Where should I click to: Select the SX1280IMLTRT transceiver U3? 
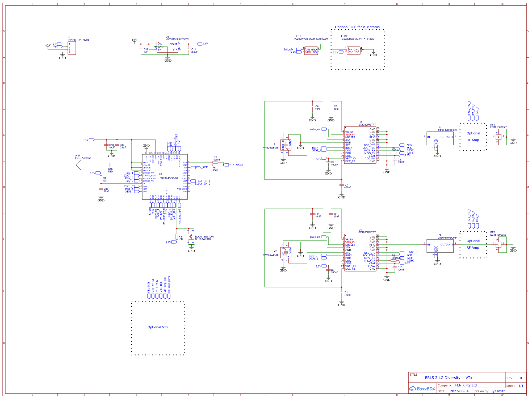tap(360, 145)
